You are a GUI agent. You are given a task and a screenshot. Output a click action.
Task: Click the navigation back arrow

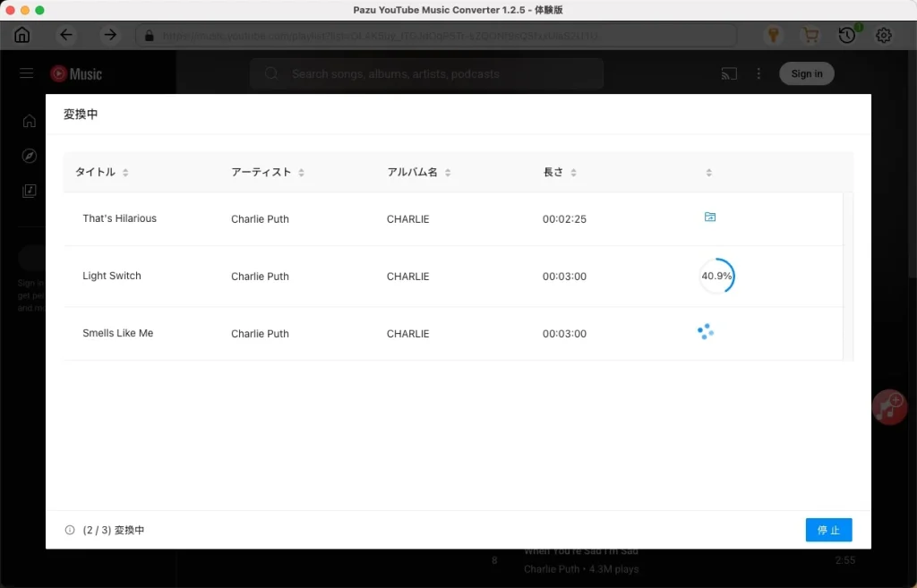click(65, 34)
